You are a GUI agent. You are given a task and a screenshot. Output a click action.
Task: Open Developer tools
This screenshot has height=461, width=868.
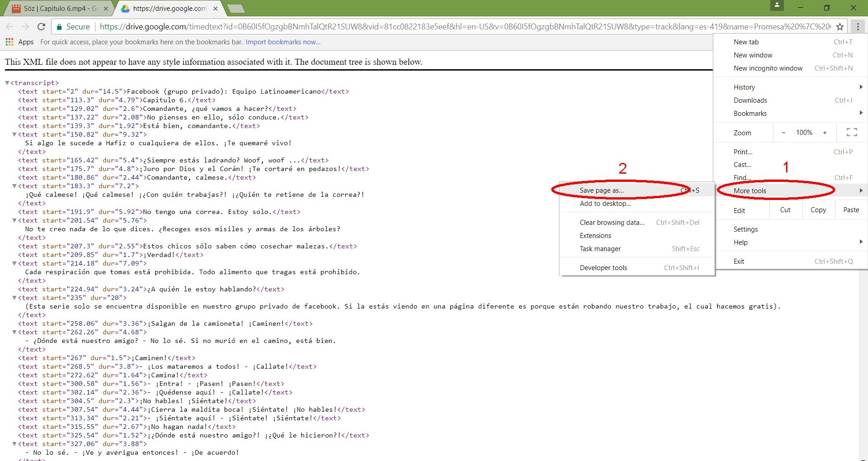click(x=637, y=268)
